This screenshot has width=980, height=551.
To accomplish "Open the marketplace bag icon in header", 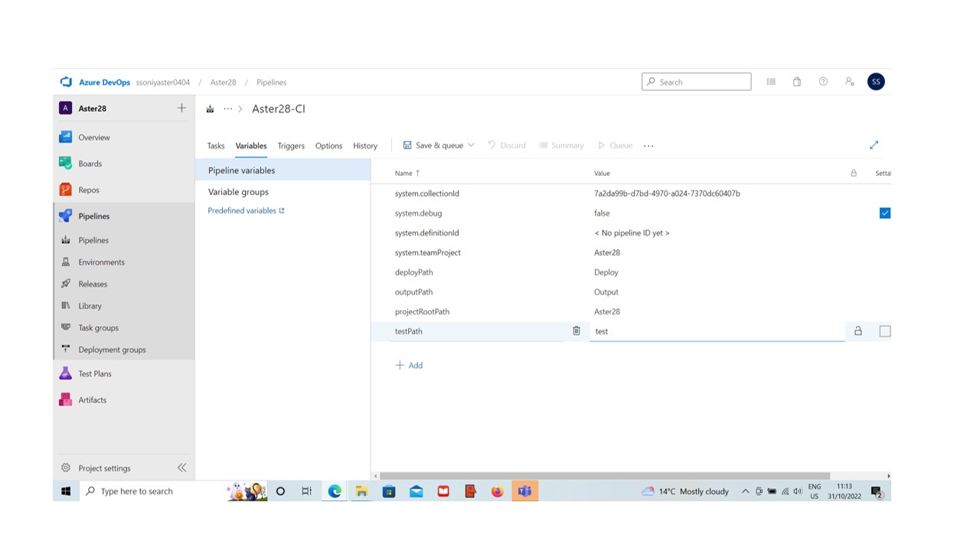I will click(797, 82).
